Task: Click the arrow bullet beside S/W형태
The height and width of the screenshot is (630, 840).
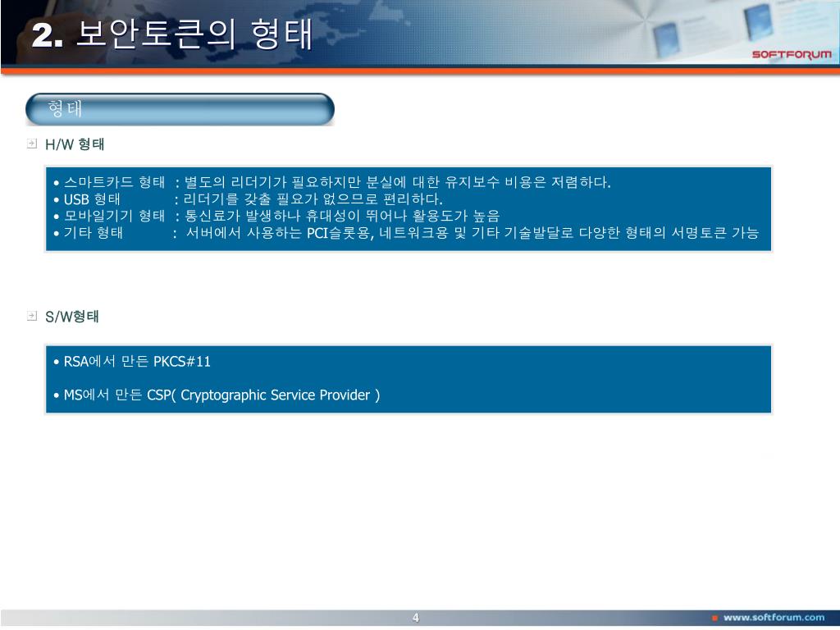Action: (32, 316)
